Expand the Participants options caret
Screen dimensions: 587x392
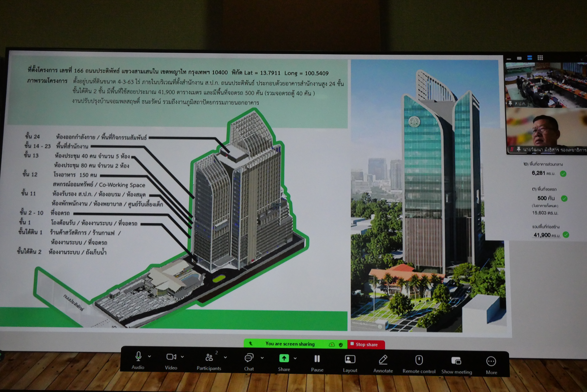point(225,358)
